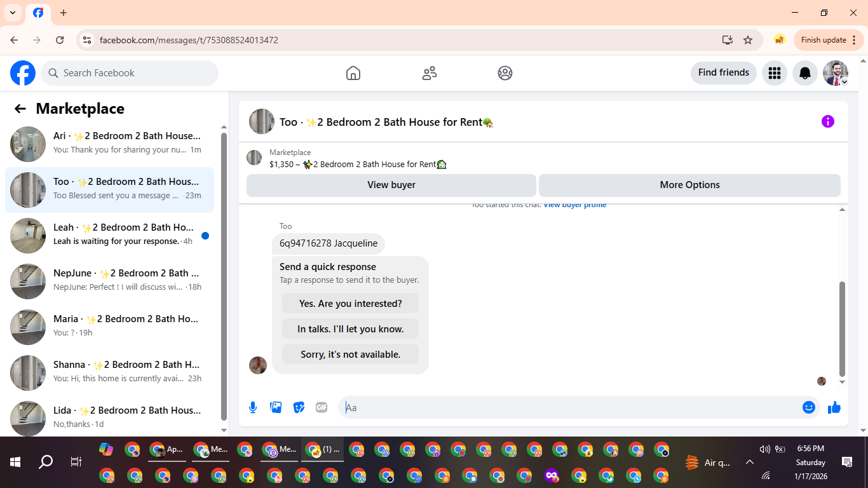Open the conversation with Ari
The width and height of the screenshot is (868, 488).
pos(109,144)
